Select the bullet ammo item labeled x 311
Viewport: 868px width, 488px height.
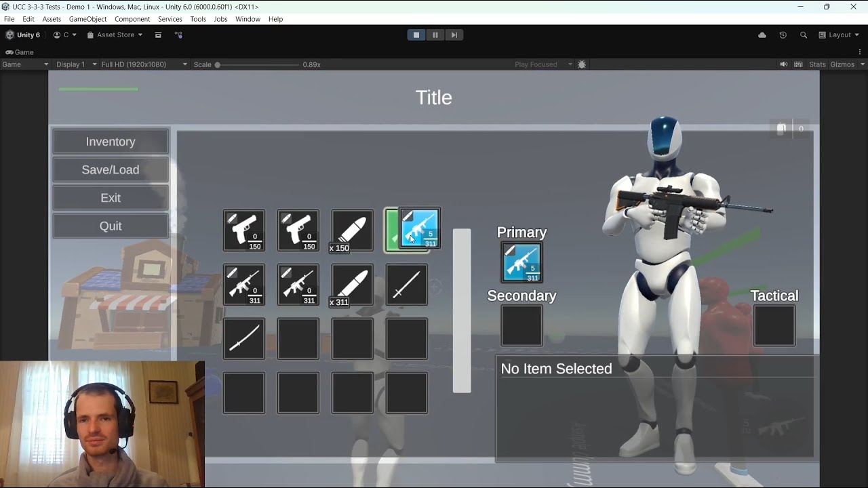353,285
